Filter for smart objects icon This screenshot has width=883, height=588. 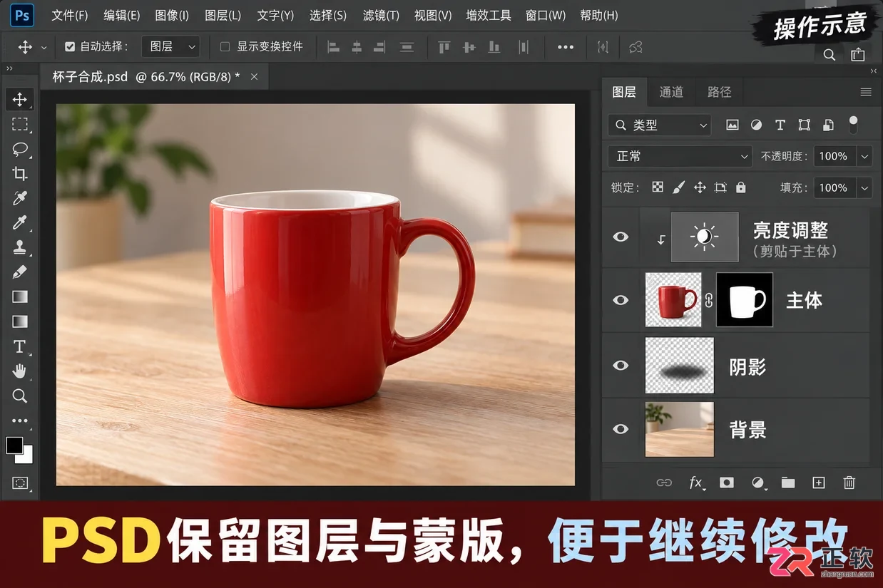828,125
